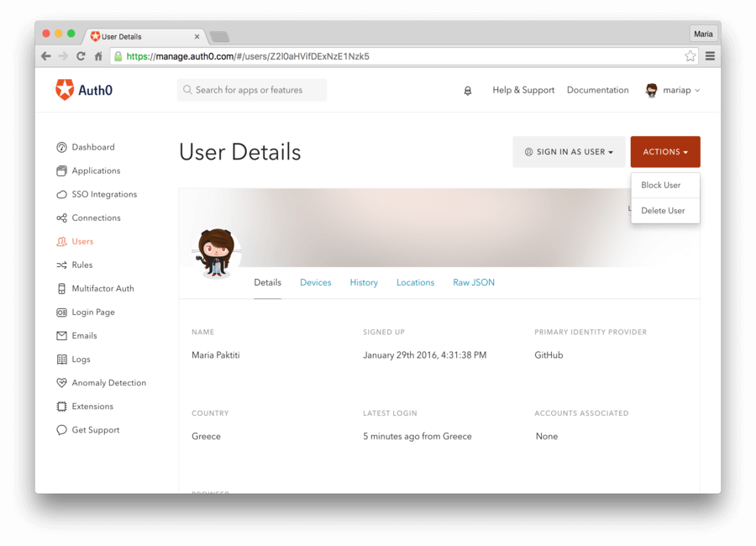
Task: Go to Dashboard in sidebar
Action: click(93, 147)
